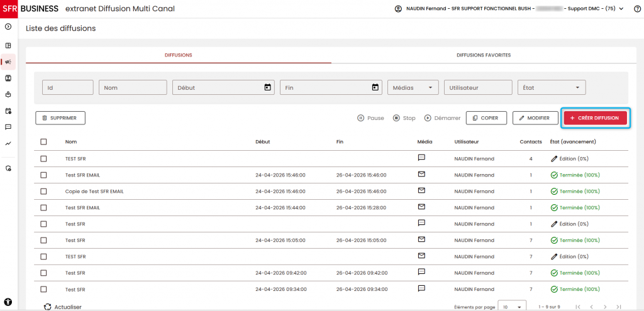Check the Test SFR EMAIL row starting 15:44:00
Viewport: 644px width, 311px height.
point(43,207)
